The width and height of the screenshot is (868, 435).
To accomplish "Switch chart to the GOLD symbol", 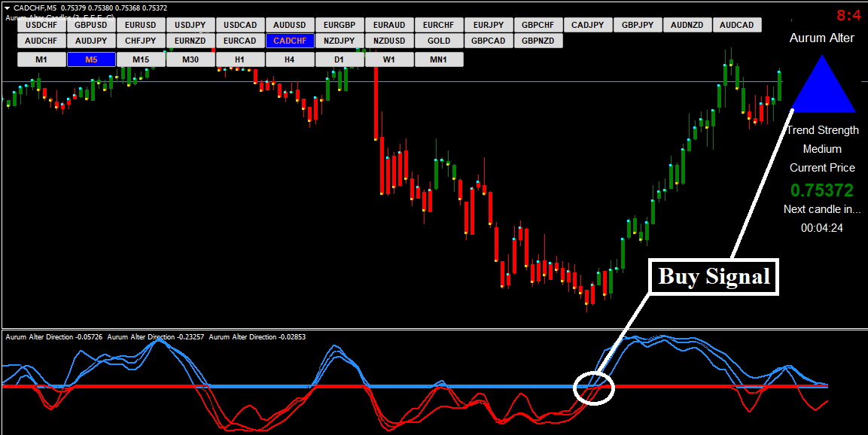I will click(x=439, y=41).
